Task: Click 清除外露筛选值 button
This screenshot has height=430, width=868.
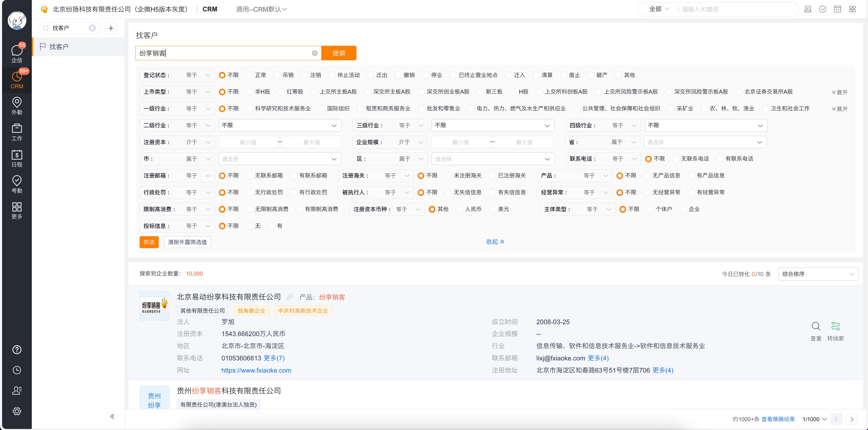Action: pos(187,242)
